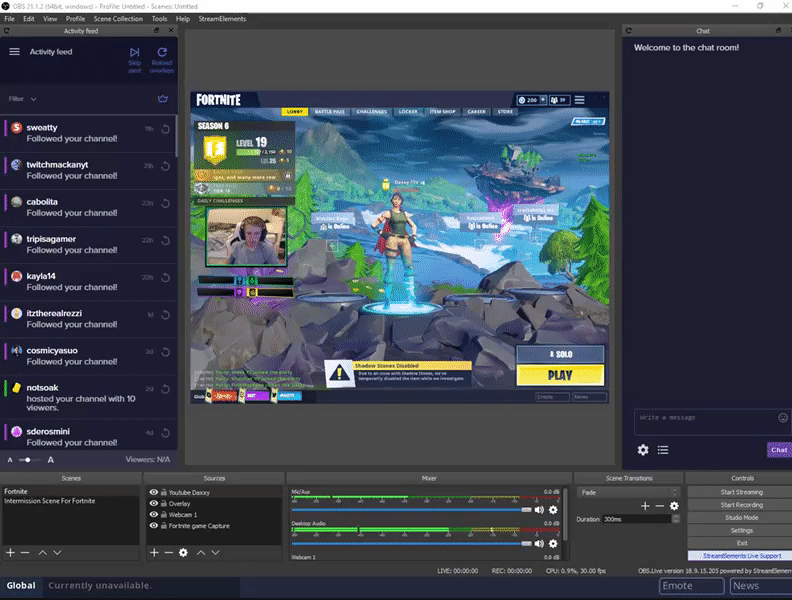
Task: Click the Start Streaming button
Action: [x=741, y=492]
